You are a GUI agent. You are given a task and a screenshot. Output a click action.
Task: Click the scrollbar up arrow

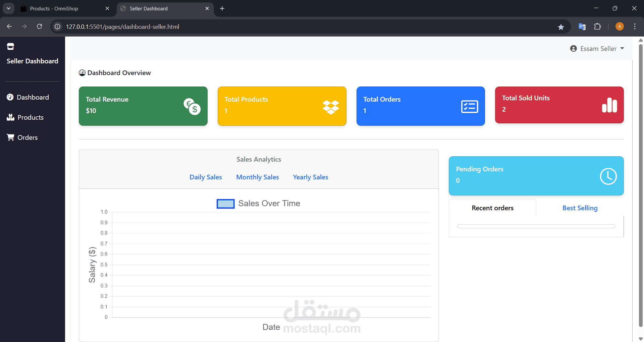point(641,40)
